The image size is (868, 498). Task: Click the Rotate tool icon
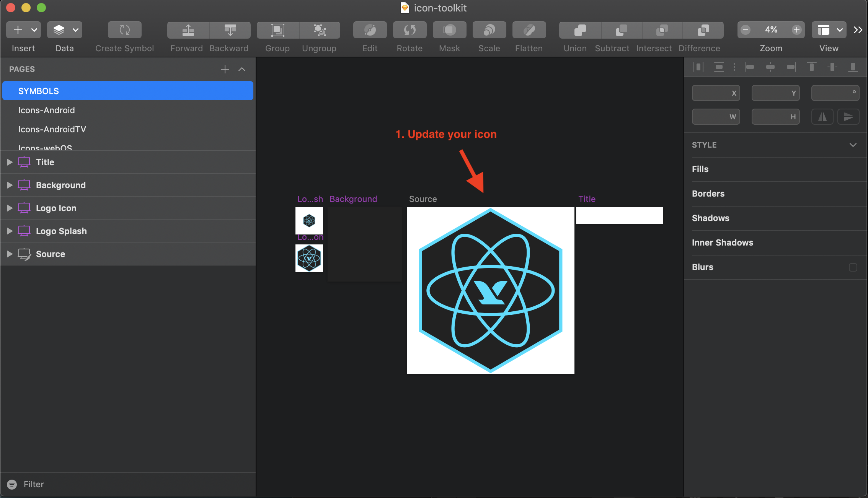[x=410, y=30]
